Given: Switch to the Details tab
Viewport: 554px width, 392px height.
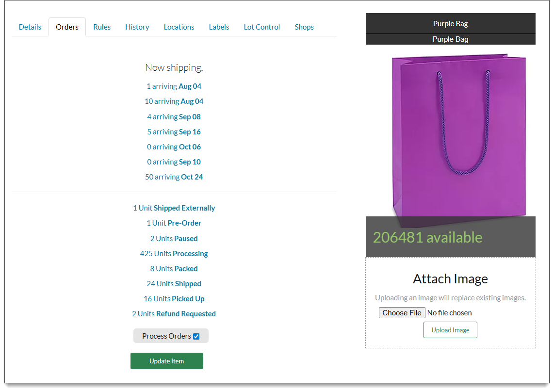Looking at the screenshot, I should tap(30, 27).
